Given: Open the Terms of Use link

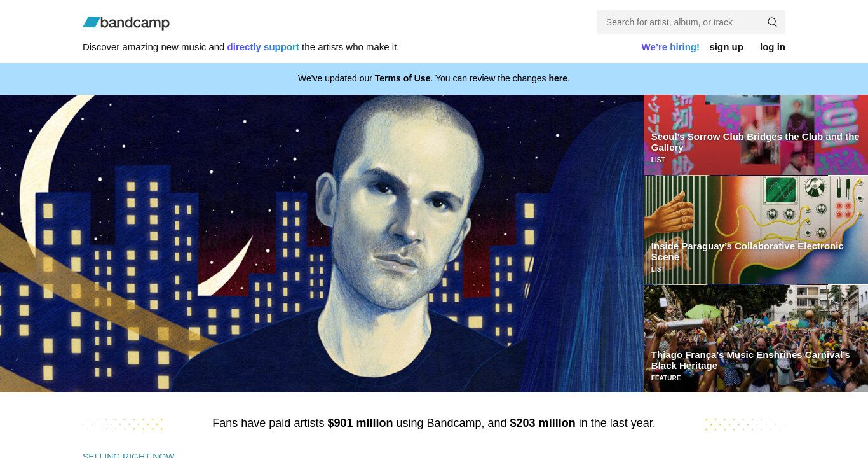Looking at the screenshot, I should 402,78.
